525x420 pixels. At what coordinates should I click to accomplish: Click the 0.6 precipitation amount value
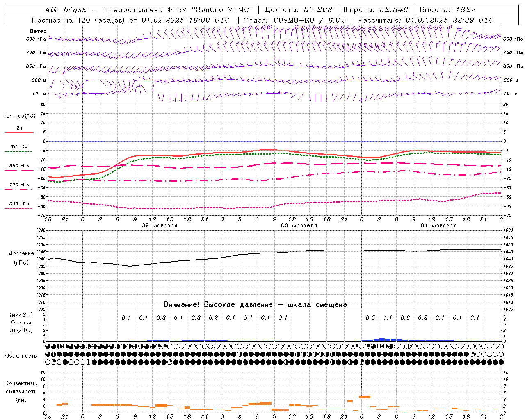[405, 317]
